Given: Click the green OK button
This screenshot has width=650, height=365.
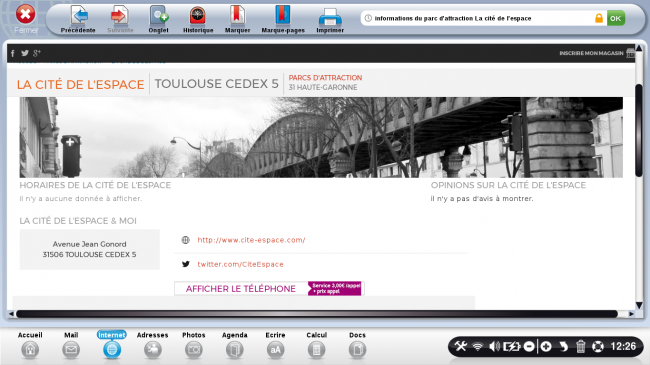Looking at the screenshot, I should 616,18.
